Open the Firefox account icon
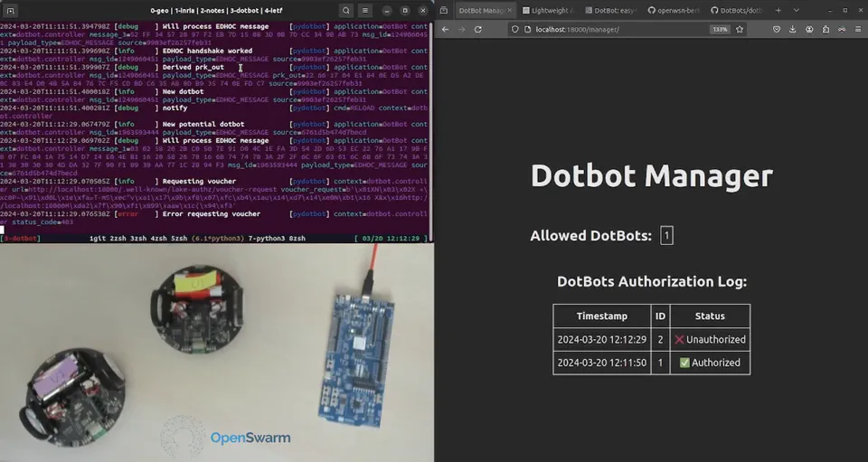Image resolution: width=868 pixels, height=462 pixels. coord(809,29)
